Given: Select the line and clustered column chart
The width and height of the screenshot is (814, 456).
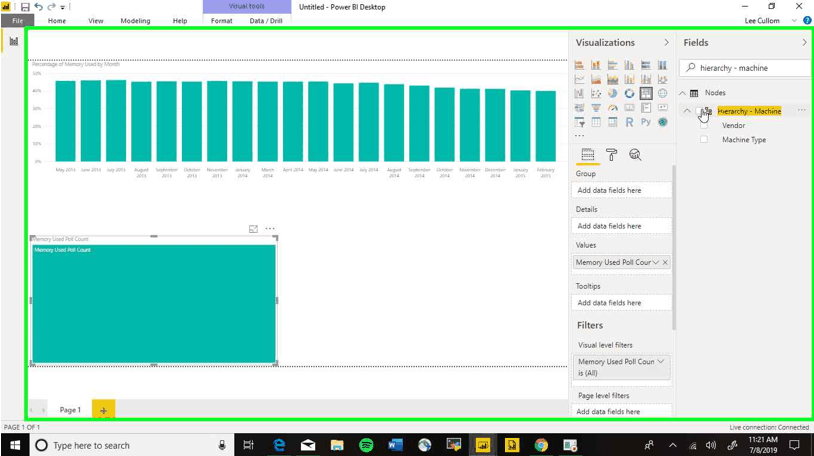Looking at the screenshot, I should [x=646, y=79].
